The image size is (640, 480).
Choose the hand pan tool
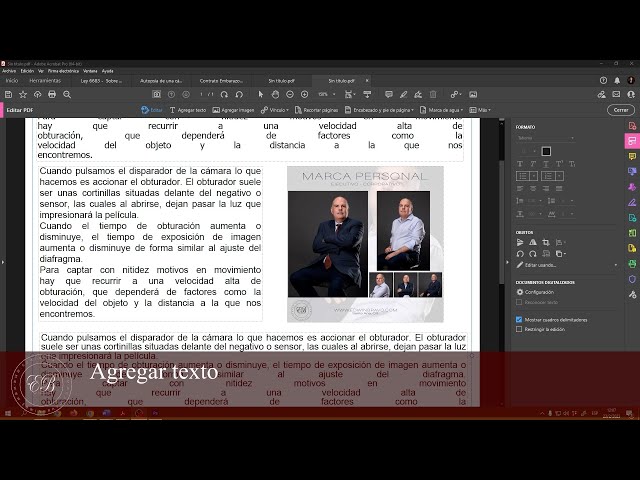tap(276, 95)
